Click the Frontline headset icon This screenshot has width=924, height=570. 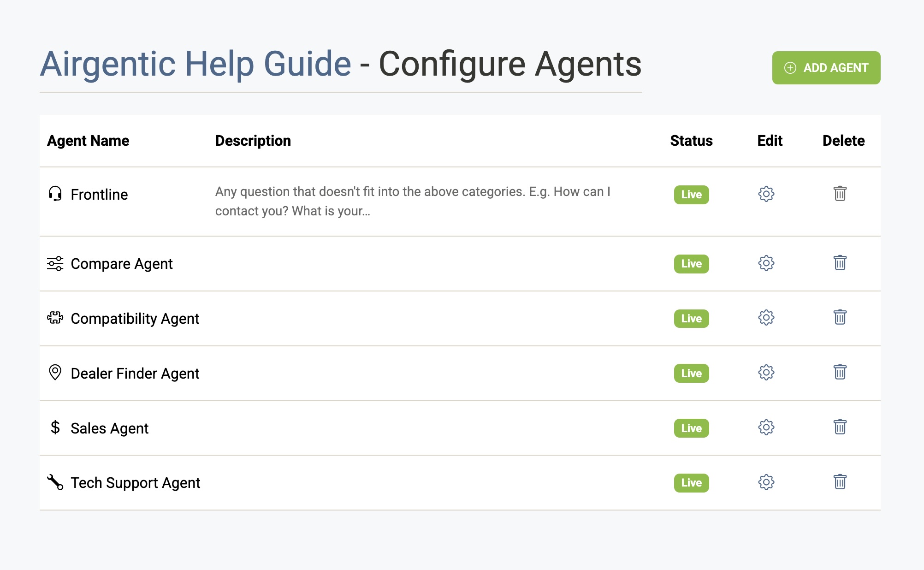click(55, 194)
